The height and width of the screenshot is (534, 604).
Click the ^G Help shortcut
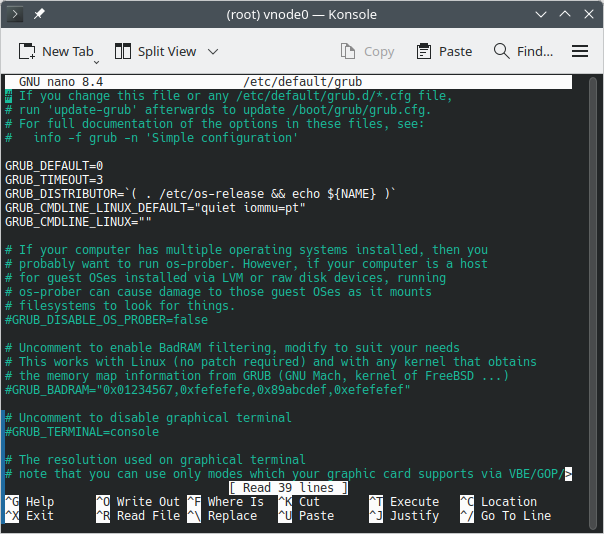pyautogui.click(x=30, y=502)
